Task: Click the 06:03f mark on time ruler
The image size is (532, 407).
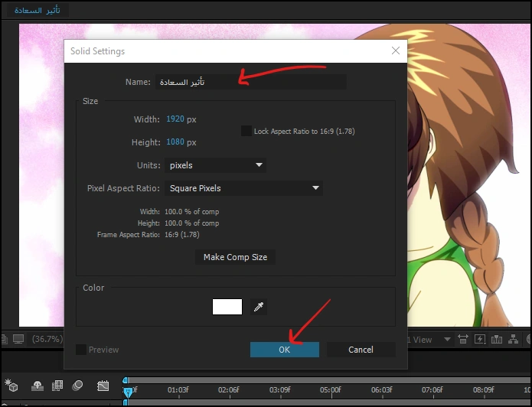Action: pyautogui.click(x=382, y=390)
